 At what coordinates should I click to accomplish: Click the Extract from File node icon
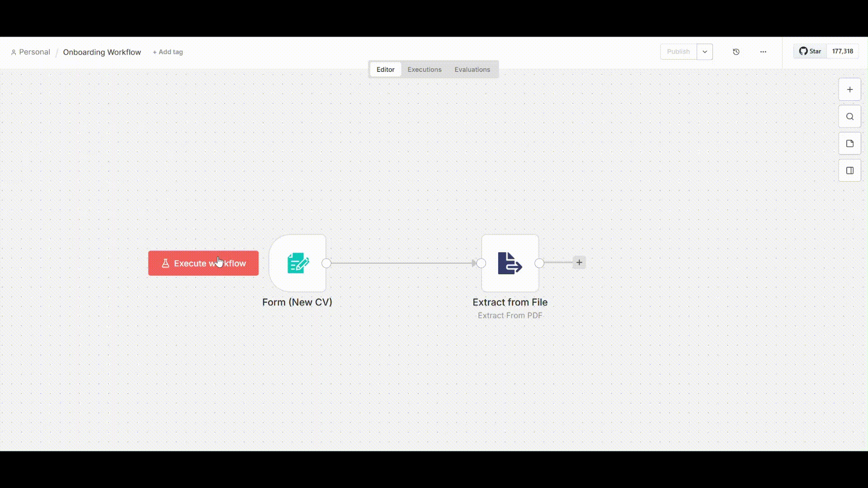pos(510,263)
